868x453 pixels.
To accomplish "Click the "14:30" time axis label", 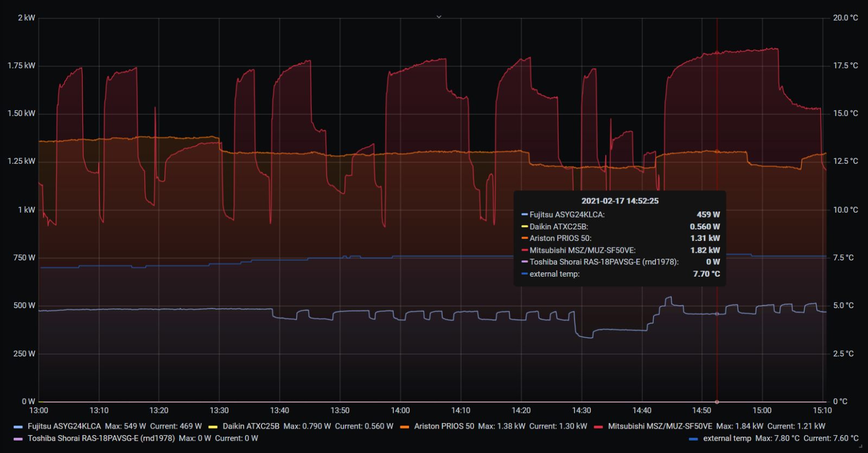I will coord(582,411).
